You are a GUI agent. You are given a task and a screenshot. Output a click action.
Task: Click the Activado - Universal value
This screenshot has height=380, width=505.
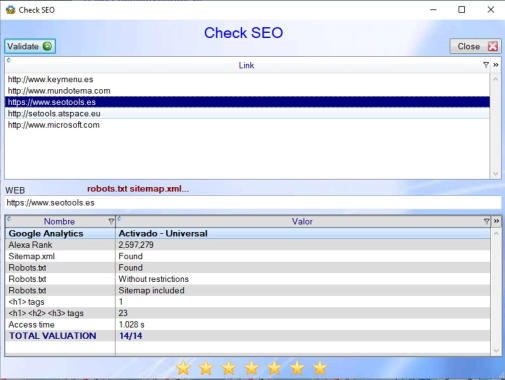click(x=163, y=233)
